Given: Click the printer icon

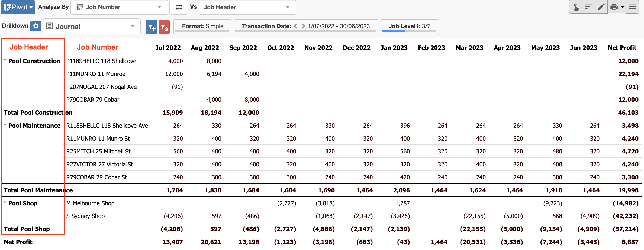Looking at the screenshot, I should click(614, 7).
